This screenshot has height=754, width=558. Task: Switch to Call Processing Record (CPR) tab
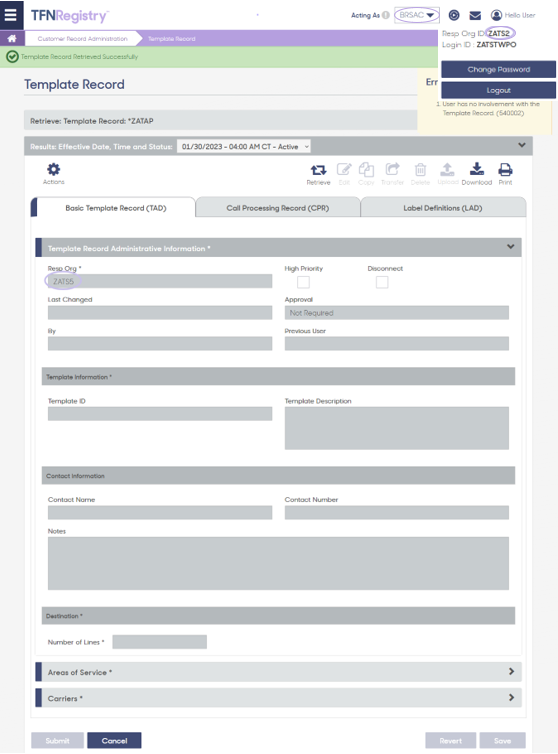[x=278, y=208]
